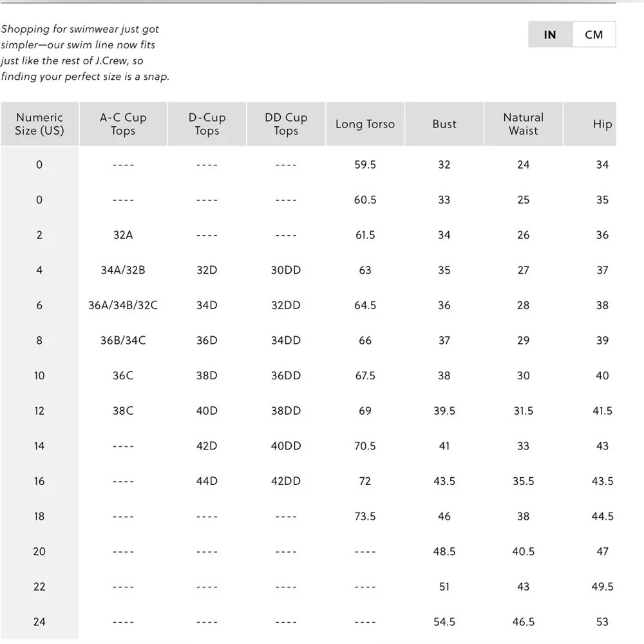
Task: Click numeric size 12 row label
Action: 39,411
